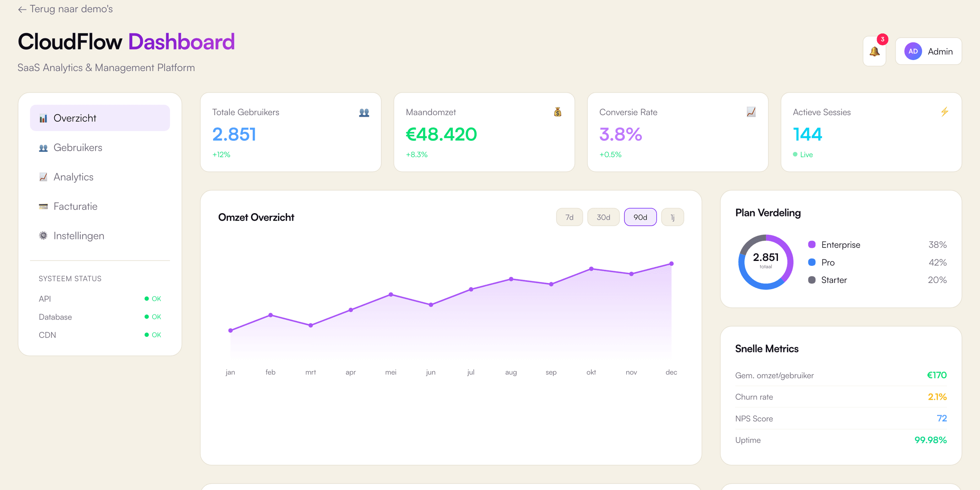Viewport: 980px width, 490px height.
Task: Click the Enterprise purple legend dot
Action: point(812,245)
